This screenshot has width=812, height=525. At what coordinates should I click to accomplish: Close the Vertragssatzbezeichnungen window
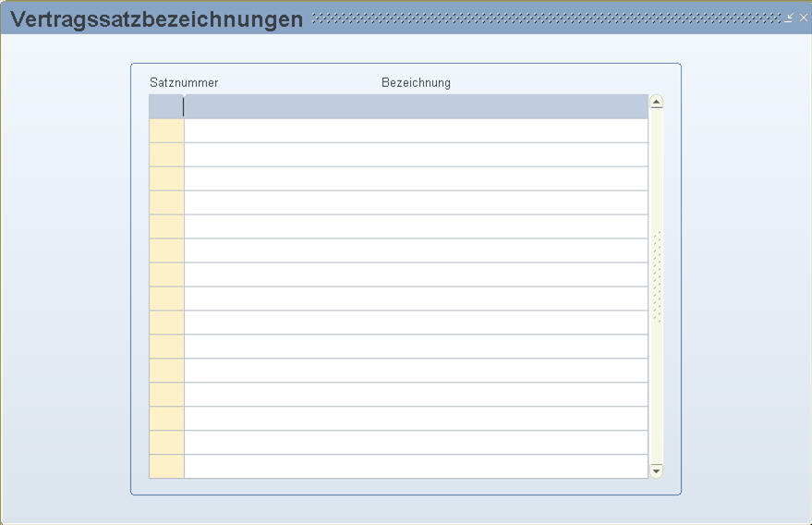[x=804, y=18]
